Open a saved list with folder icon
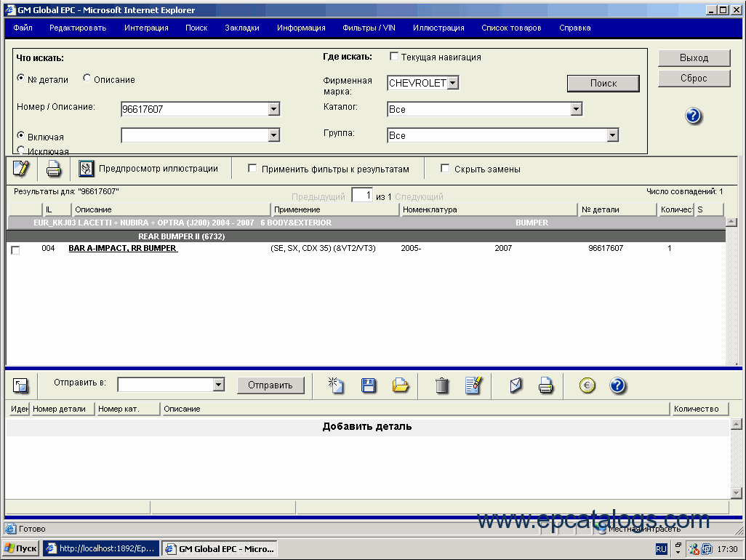746x560 pixels. (401, 385)
